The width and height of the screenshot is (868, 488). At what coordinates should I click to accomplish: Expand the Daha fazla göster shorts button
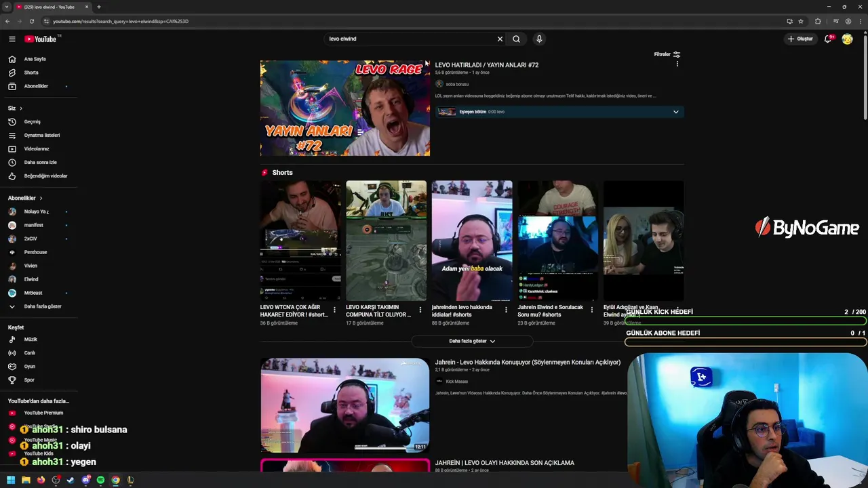[472, 341]
